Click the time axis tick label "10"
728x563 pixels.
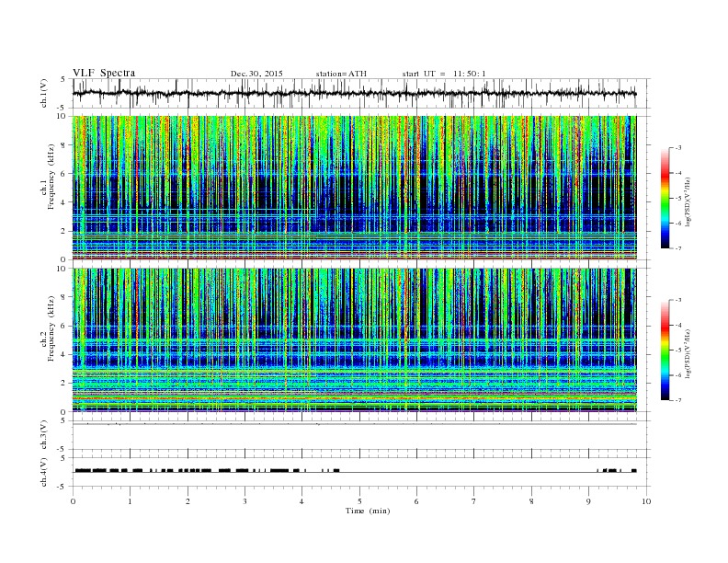pyautogui.click(x=646, y=501)
